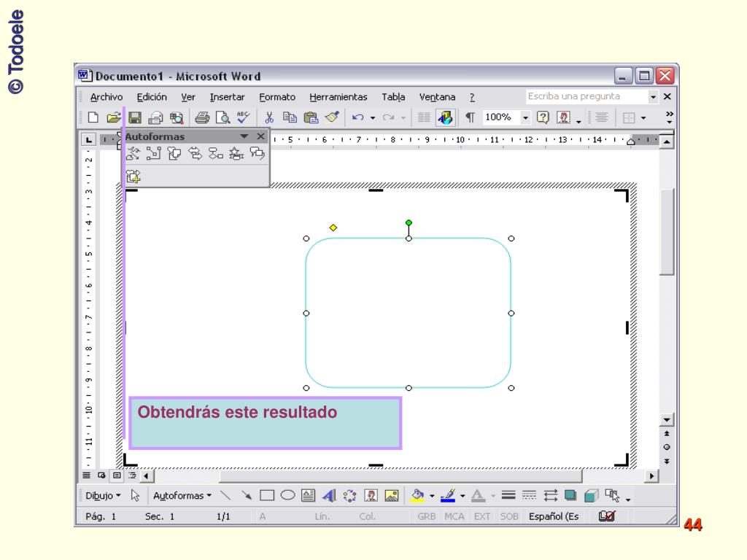The height and width of the screenshot is (560, 747).
Task: Select the Line drawing tool
Action: (x=225, y=496)
